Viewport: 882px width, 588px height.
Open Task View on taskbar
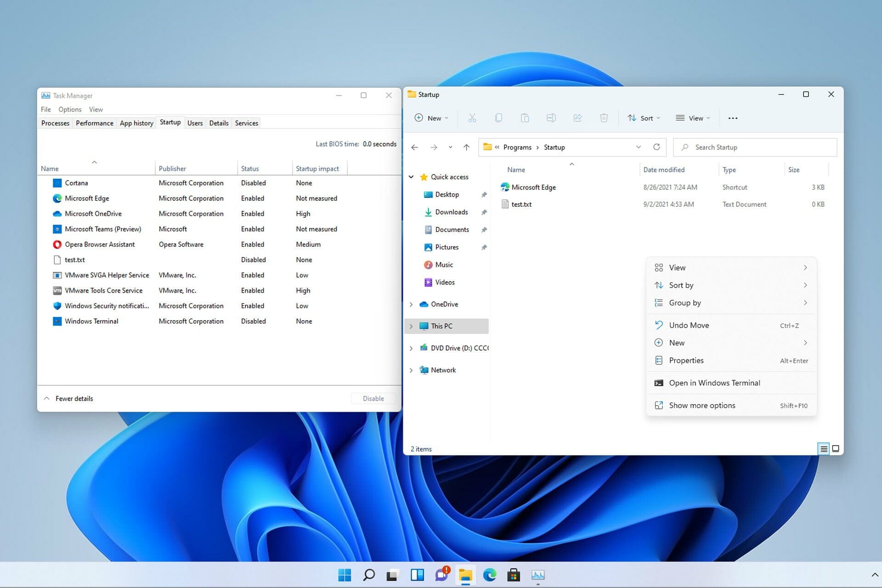[393, 575]
